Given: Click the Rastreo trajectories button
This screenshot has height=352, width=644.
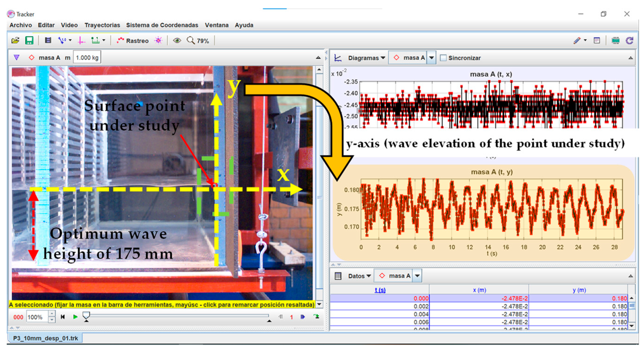Looking at the screenshot, I should click(x=133, y=41).
